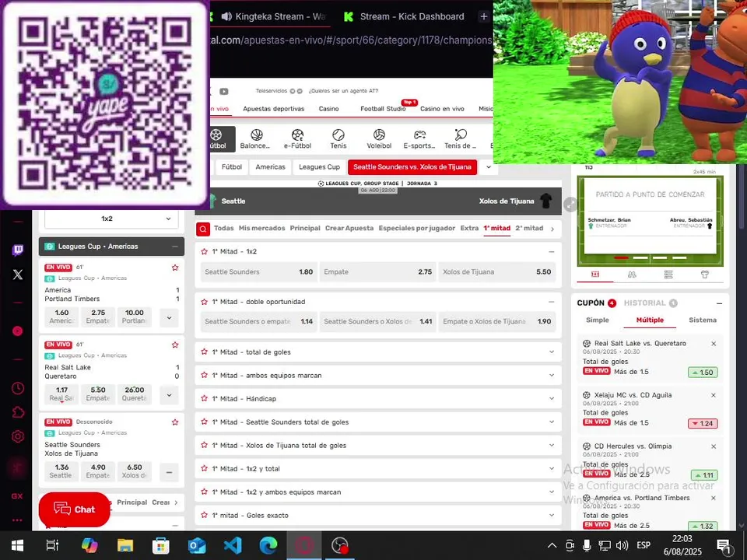Click the red market search icon
This screenshot has height=560, width=747.
click(x=203, y=229)
